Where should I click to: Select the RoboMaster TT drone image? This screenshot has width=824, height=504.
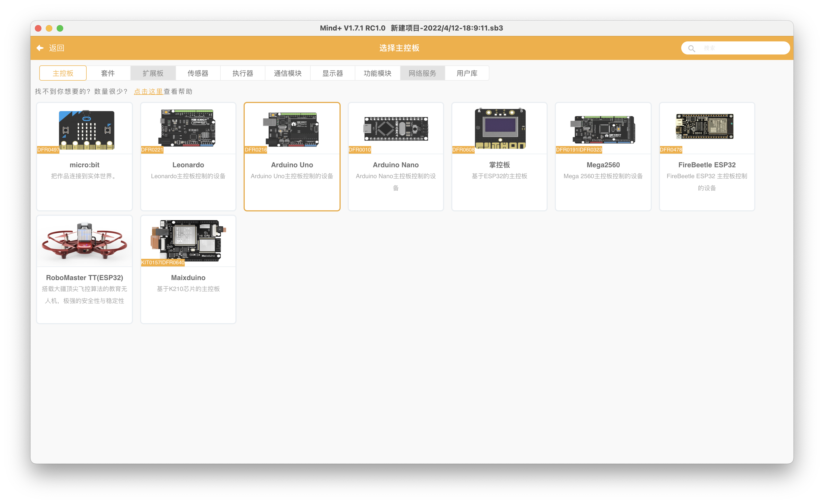point(84,241)
